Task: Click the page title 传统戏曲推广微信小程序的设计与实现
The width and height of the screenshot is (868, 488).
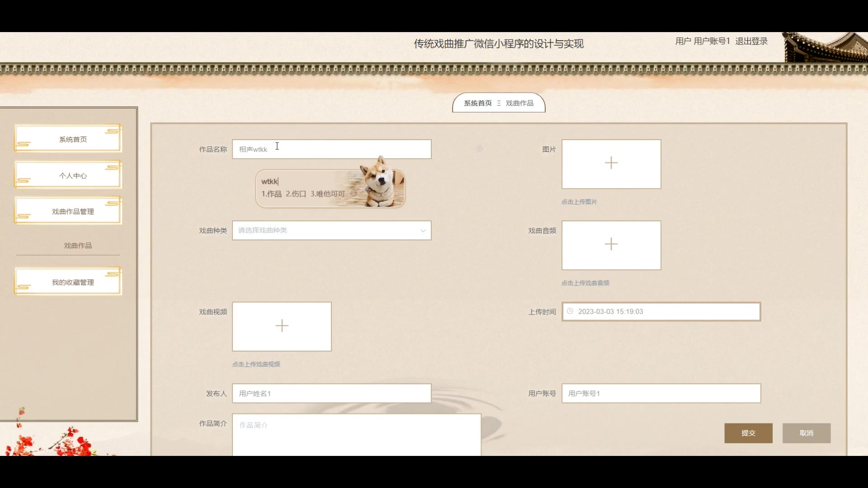Action: click(x=499, y=44)
